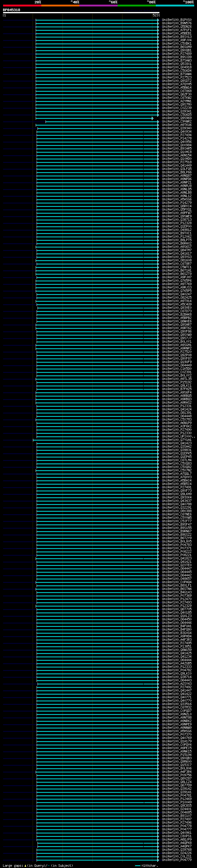This screenshot has height=868, width=197.
Task: Click UniRef100_A6N1P9 label
Action: [x=177, y=423]
